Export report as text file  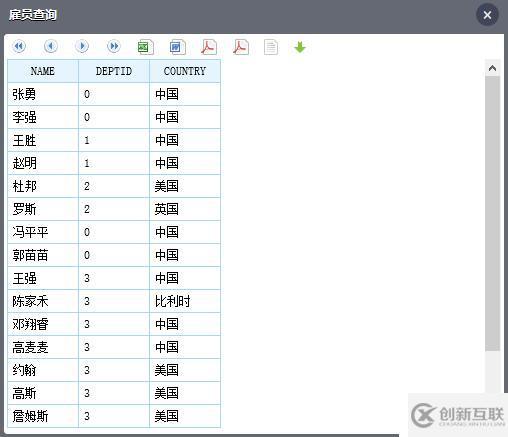[x=271, y=47]
